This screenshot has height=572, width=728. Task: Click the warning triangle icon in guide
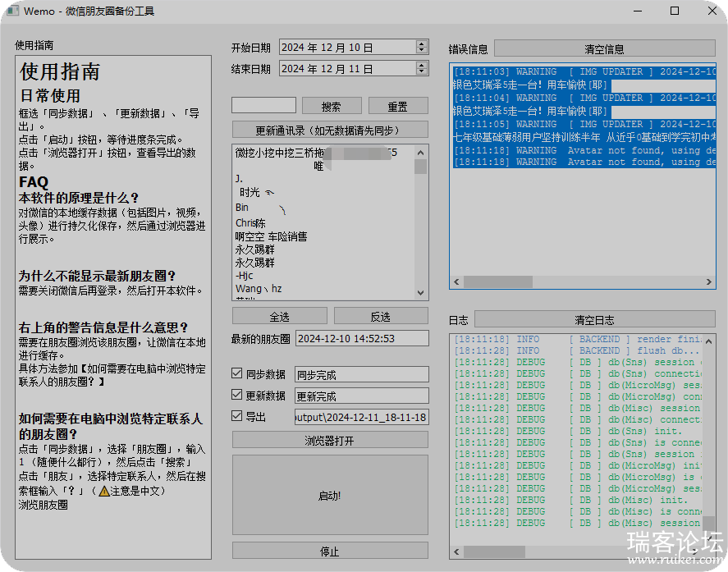point(104,491)
